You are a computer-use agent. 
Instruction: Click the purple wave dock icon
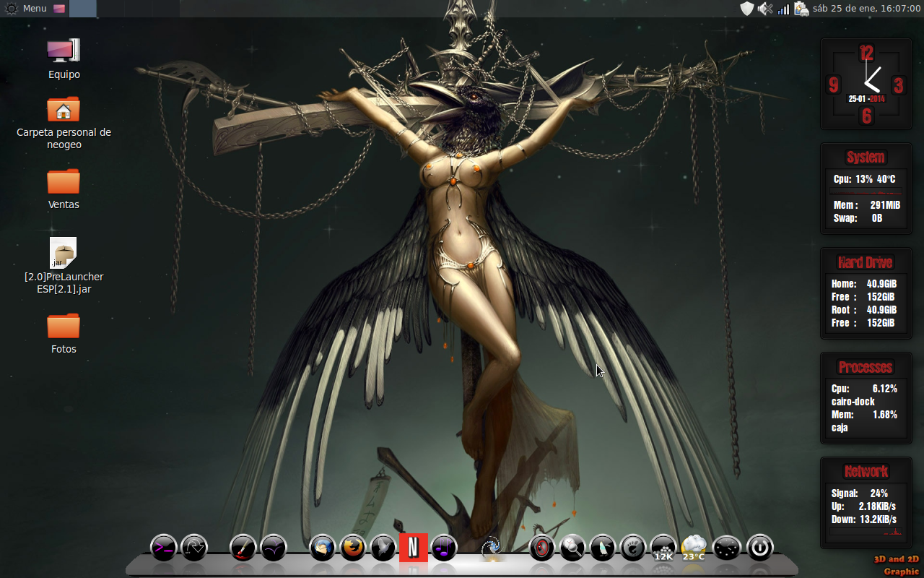(274, 548)
